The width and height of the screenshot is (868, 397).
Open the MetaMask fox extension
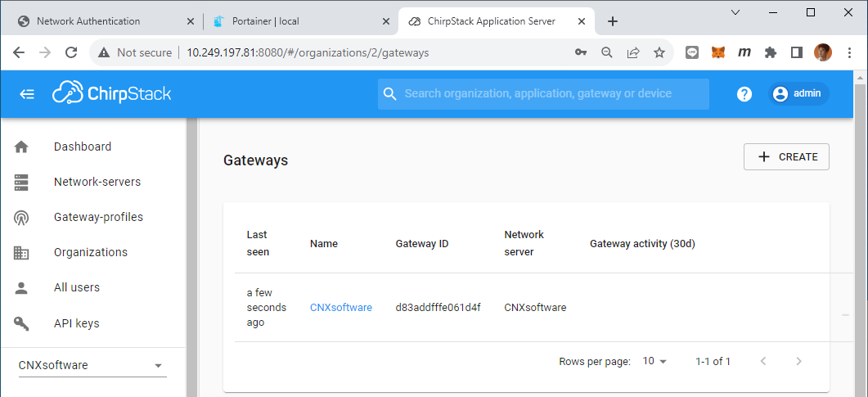(718, 52)
